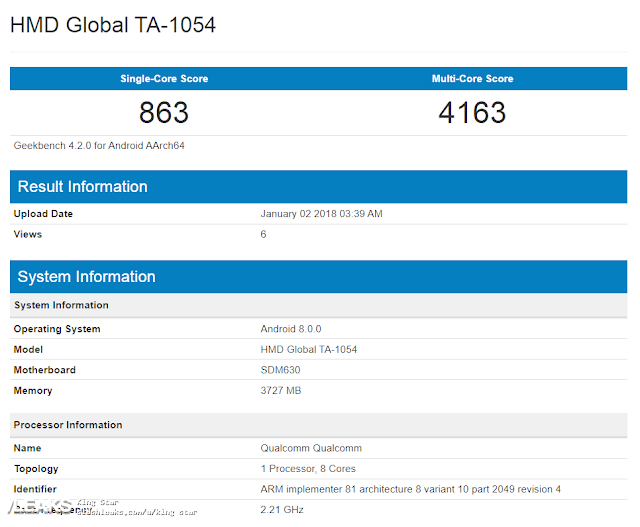Select the Single-Core Score header

[x=164, y=79]
